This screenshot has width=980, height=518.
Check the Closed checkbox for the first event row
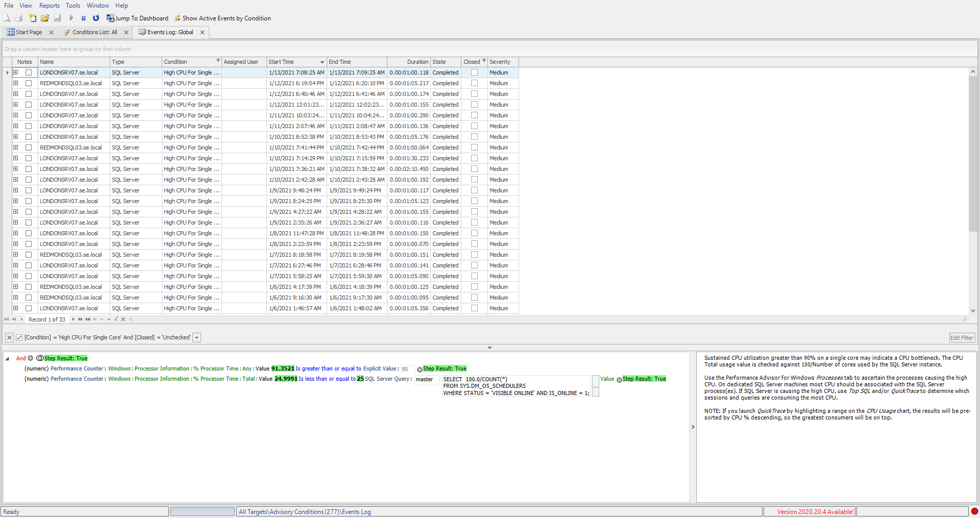click(474, 72)
